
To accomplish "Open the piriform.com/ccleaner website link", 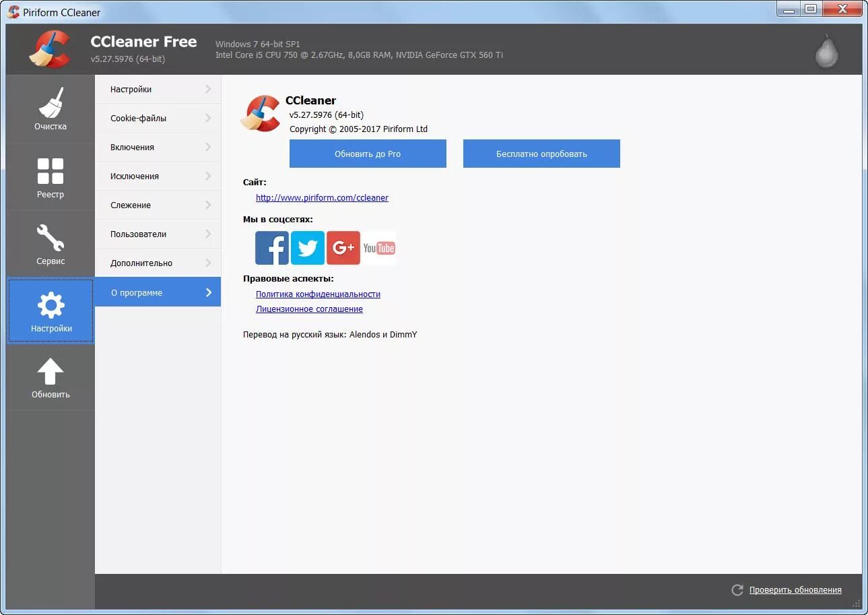I will (322, 197).
